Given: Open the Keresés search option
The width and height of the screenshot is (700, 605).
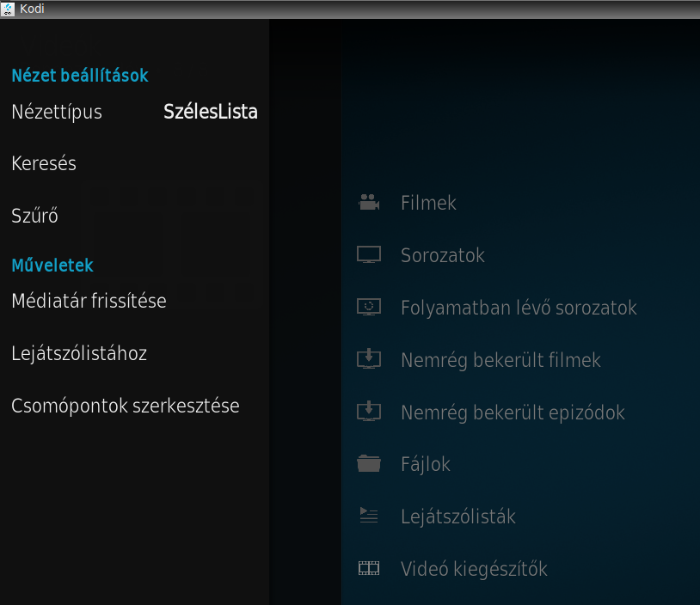Looking at the screenshot, I should pyautogui.click(x=134, y=163).
